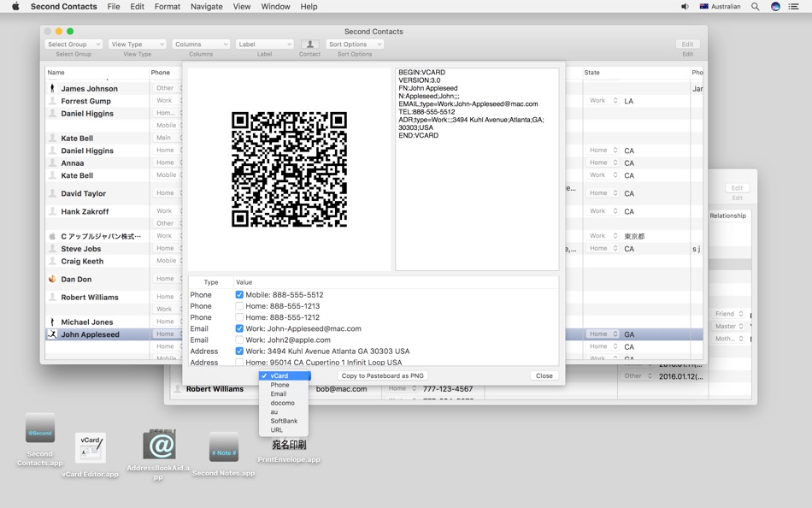Image resolution: width=812 pixels, height=508 pixels.
Task: Open the Apple menu logo
Action: tap(15, 7)
